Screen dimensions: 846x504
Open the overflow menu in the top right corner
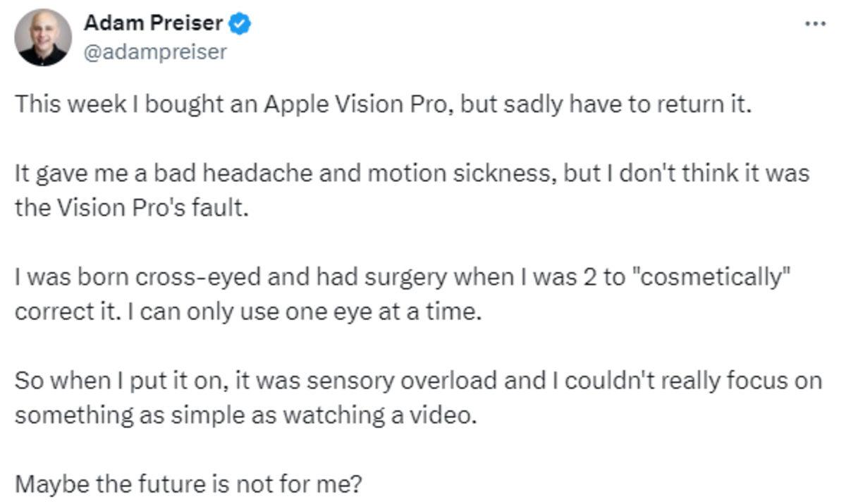click(816, 23)
